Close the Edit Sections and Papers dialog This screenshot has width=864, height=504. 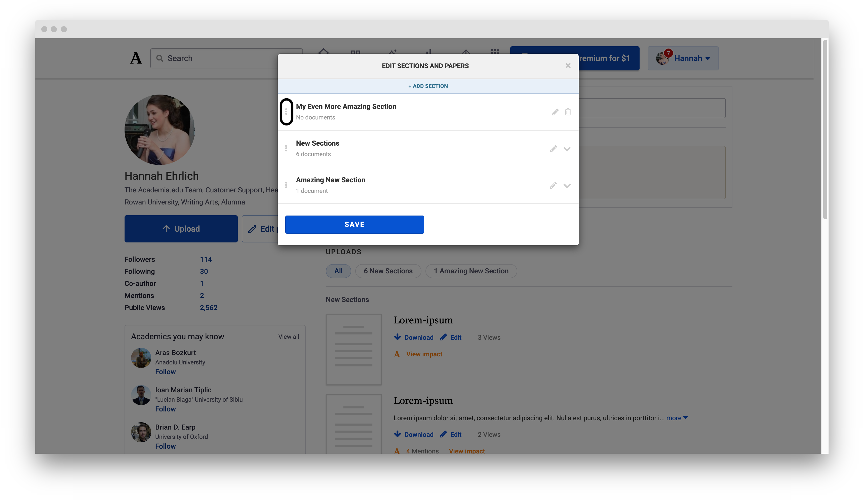pyautogui.click(x=568, y=65)
